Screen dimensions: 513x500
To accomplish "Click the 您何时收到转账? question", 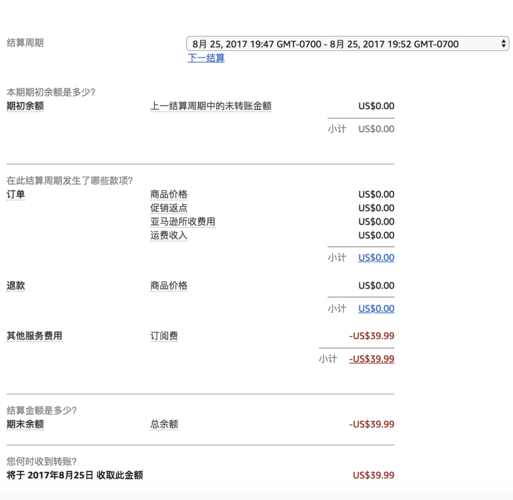I will pyautogui.click(x=42, y=462).
